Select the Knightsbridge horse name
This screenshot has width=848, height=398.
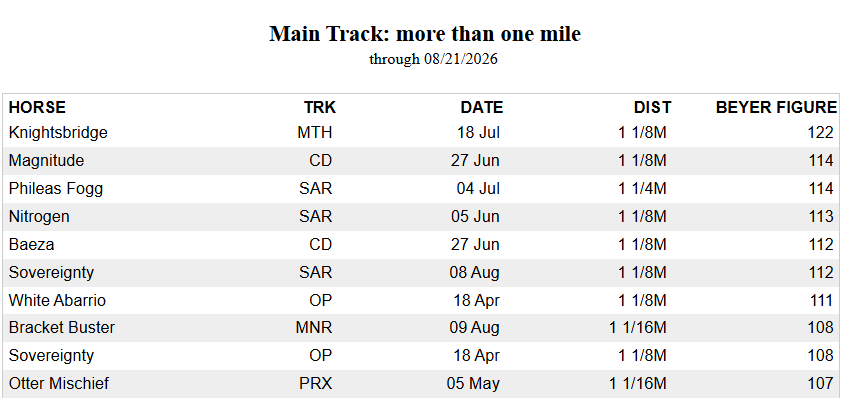[x=58, y=132]
